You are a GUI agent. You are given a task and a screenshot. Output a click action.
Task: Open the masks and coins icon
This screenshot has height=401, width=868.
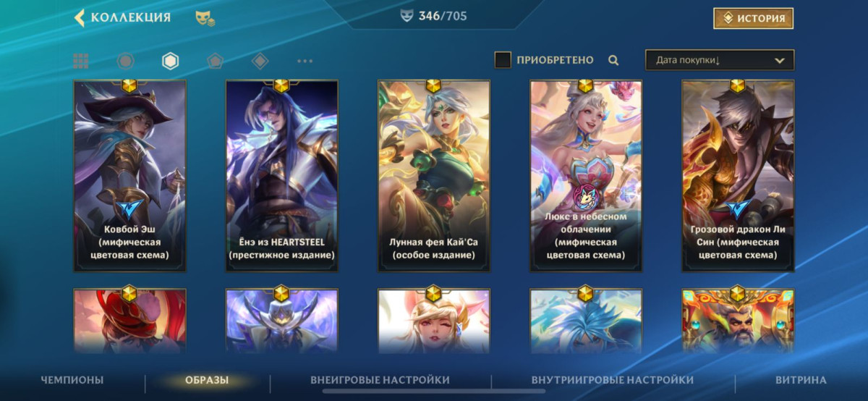click(205, 18)
